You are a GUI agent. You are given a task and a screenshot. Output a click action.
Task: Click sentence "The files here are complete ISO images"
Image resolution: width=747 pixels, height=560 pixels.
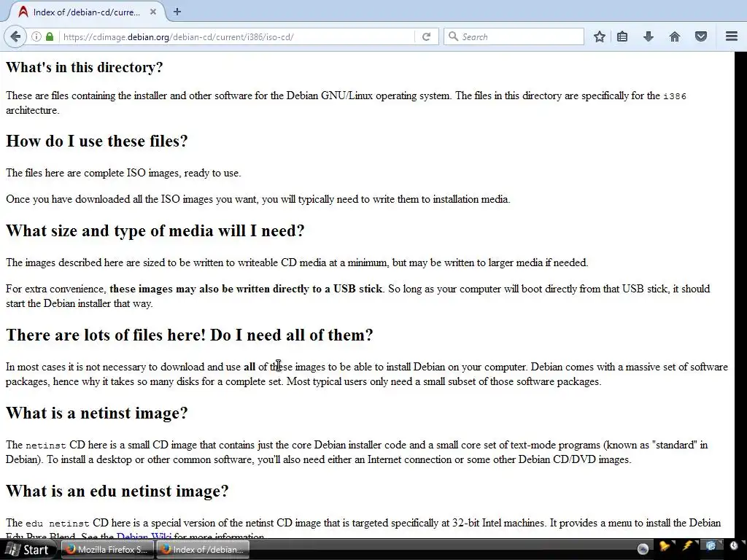coord(93,173)
